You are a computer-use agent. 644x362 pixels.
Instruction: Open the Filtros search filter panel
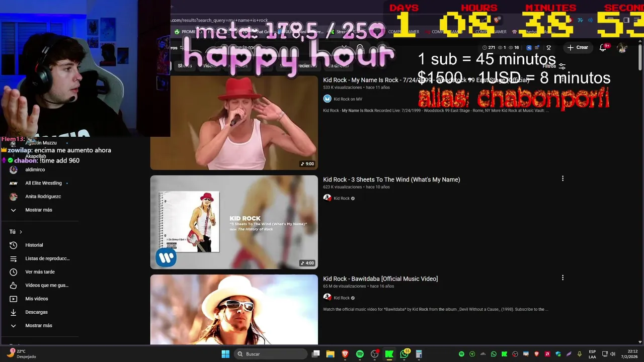(x=554, y=66)
